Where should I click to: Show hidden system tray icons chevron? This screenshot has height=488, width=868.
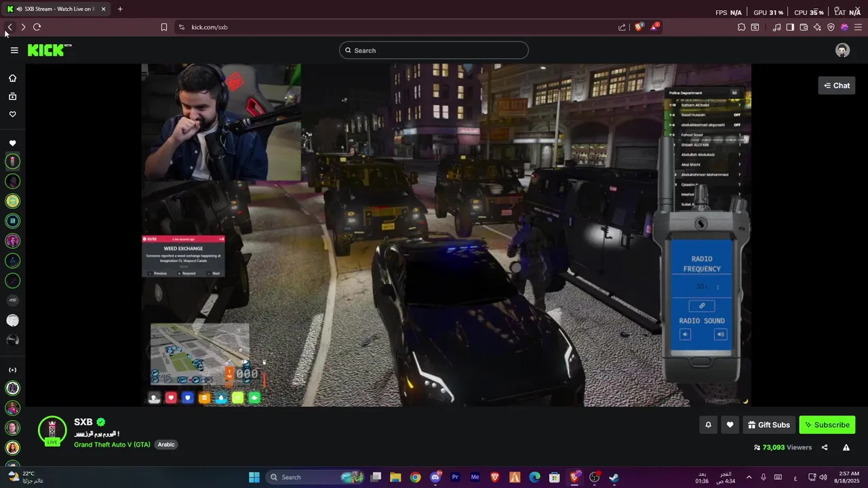[x=749, y=477]
